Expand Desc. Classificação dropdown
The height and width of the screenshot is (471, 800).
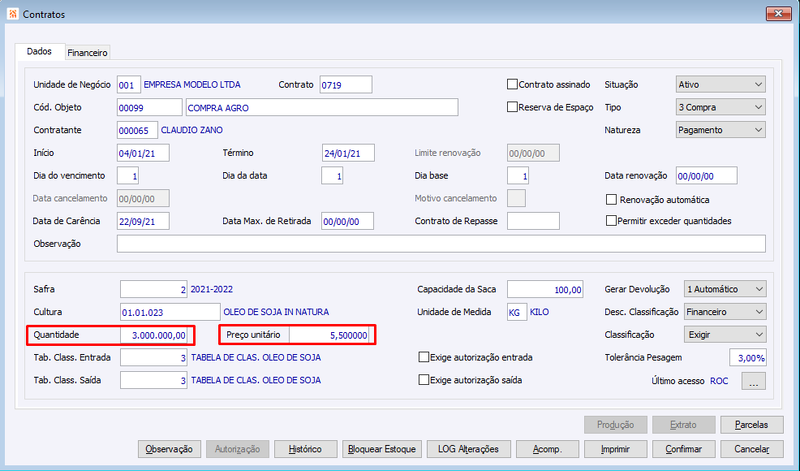(x=725, y=312)
